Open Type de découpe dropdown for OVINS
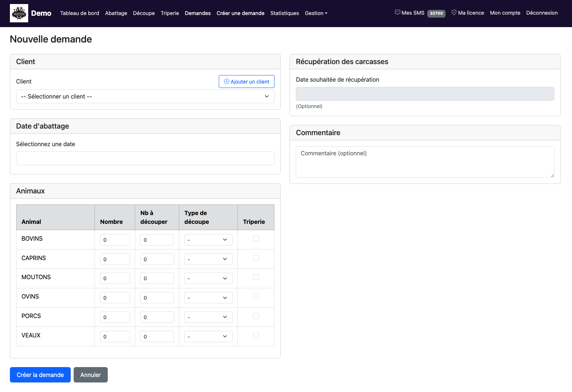This screenshot has width=572, height=392. [x=208, y=298]
